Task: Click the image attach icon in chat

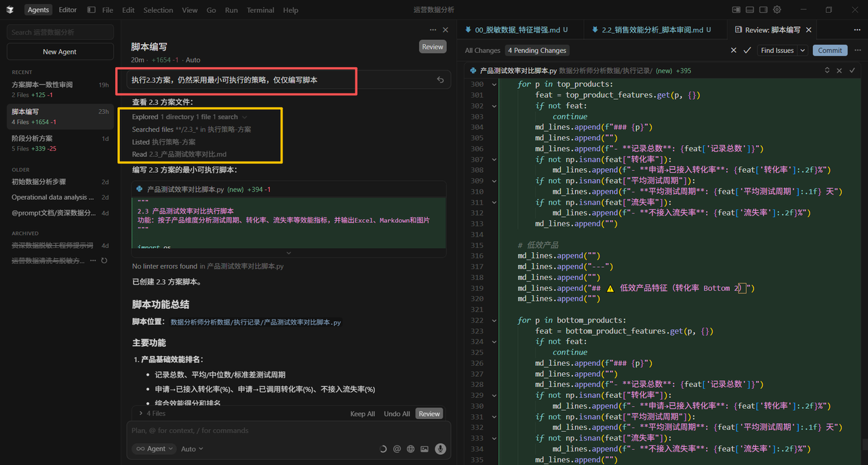Action: click(425, 449)
